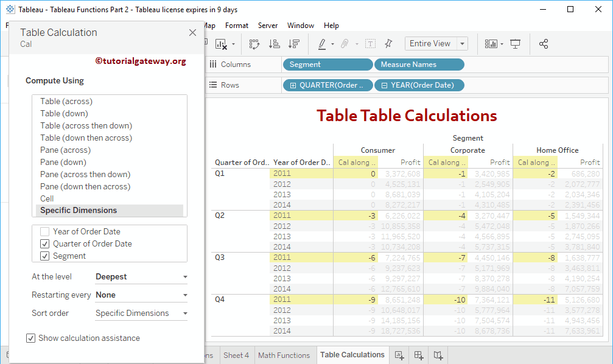613x364 pixels.
Task: Switch to the Math Functions sheet tab
Action: (284, 355)
